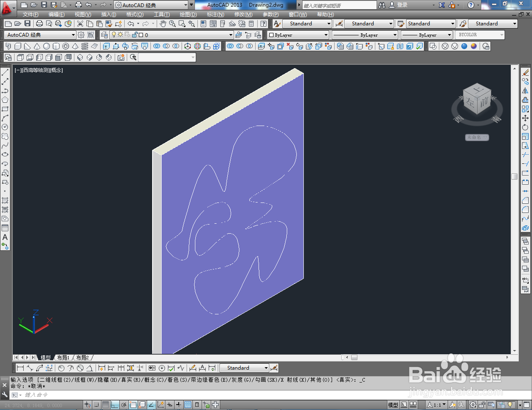Image resolution: width=532 pixels, height=410 pixels.
Task: Open the 文件(F) menu
Action: click(31, 15)
